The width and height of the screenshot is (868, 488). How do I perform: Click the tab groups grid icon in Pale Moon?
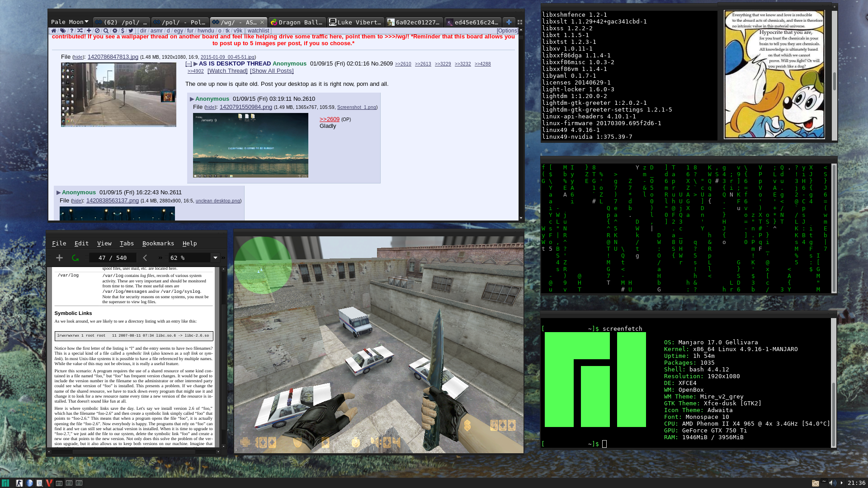click(x=520, y=22)
